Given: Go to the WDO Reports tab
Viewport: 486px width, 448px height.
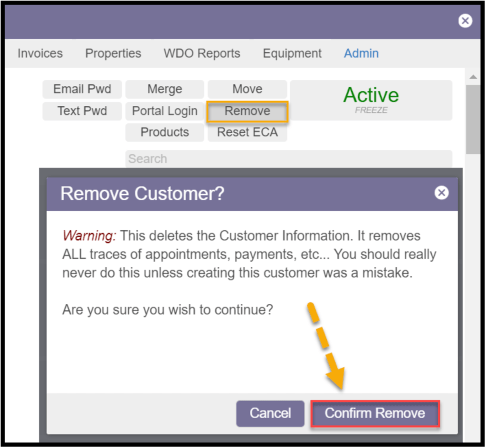Looking at the screenshot, I should pyautogui.click(x=202, y=53).
